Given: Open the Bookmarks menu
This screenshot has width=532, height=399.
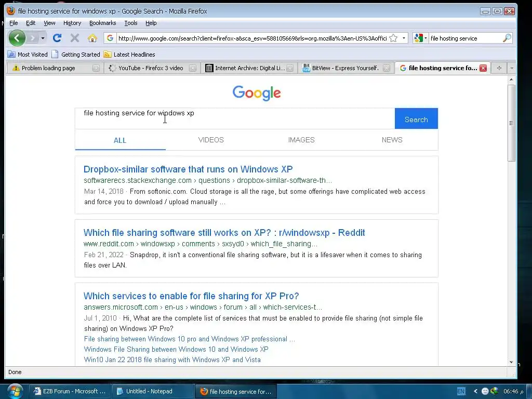Looking at the screenshot, I should (103, 23).
